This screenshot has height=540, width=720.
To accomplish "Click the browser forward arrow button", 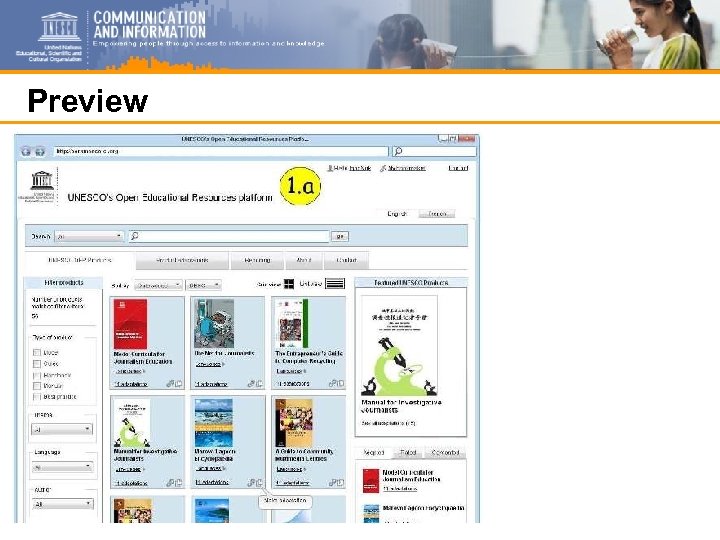I will coord(40,151).
